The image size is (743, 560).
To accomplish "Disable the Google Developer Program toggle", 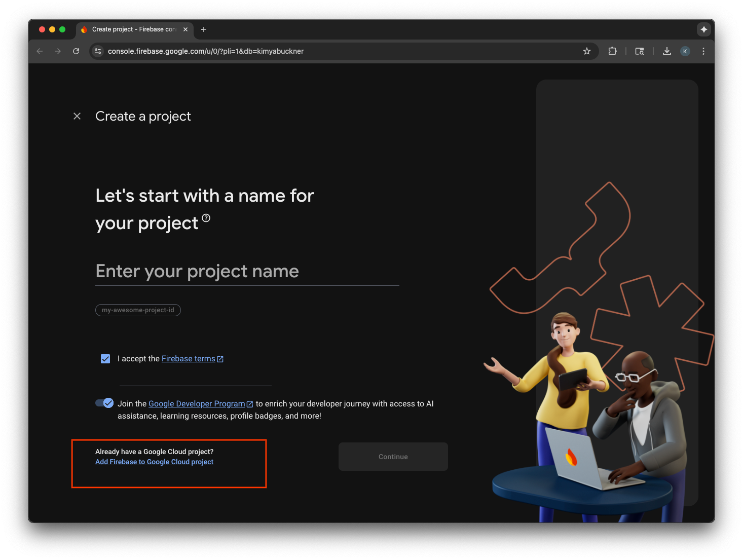I will (x=104, y=403).
